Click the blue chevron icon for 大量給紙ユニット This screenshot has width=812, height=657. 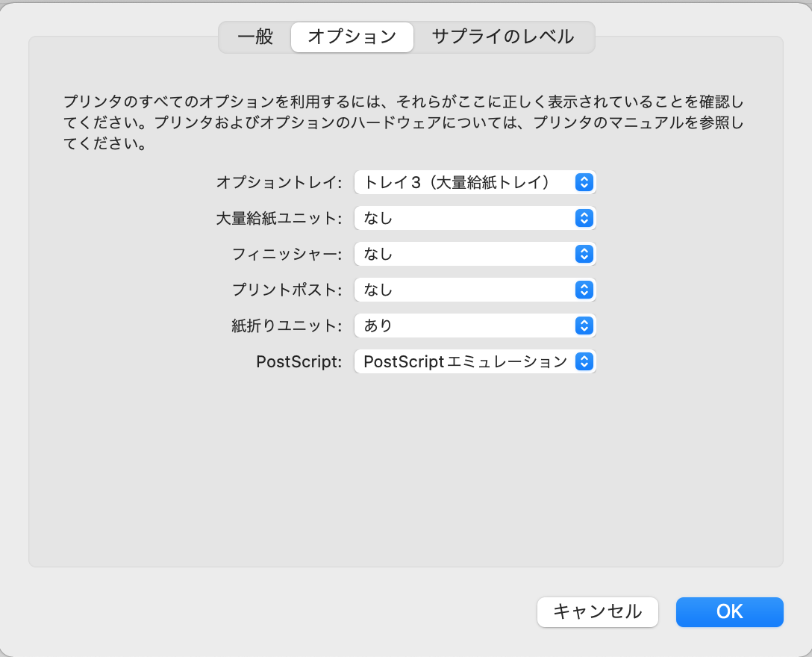click(584, 218)
